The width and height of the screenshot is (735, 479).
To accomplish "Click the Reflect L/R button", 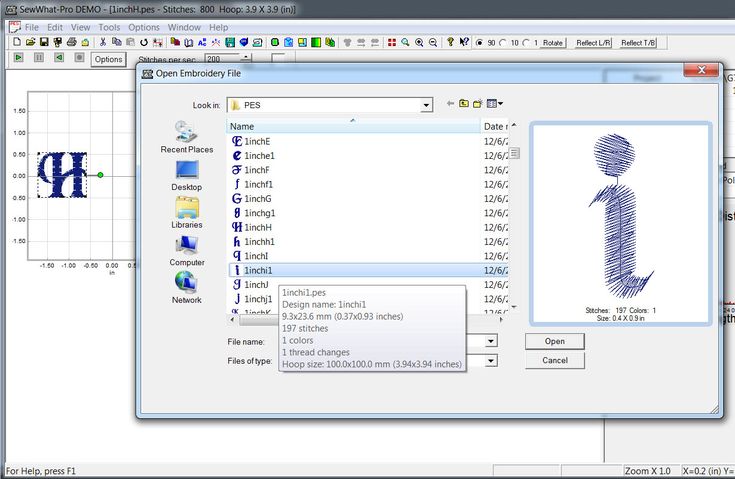I will [593, 43].
